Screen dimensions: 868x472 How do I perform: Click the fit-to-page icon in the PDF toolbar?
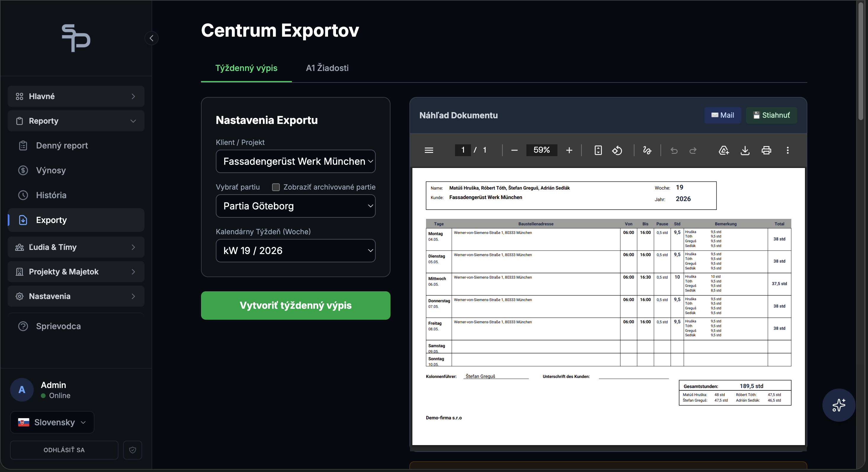[x=598, y=150]
